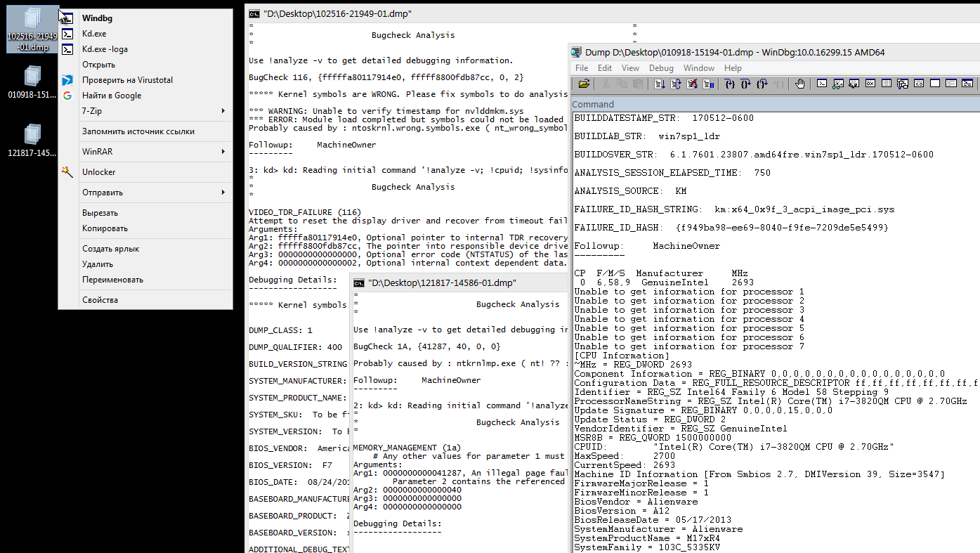
Task: Open Locals window via toolbar icon
Action: [x=854, y=84]
